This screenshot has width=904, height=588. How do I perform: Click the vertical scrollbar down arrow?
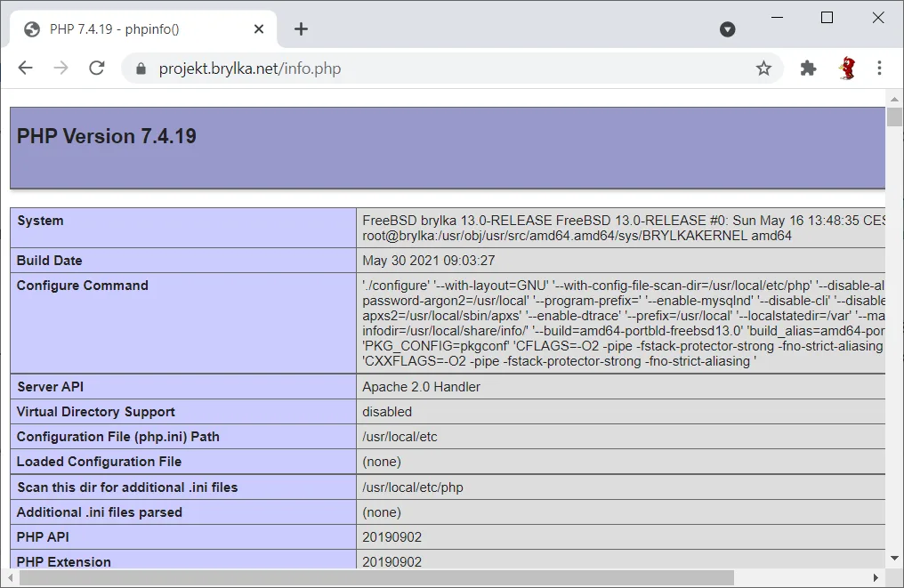(x=894, y=558)
